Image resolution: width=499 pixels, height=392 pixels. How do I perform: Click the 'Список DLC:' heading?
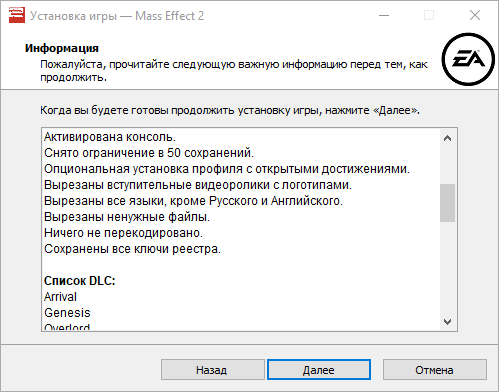point(80,281)
